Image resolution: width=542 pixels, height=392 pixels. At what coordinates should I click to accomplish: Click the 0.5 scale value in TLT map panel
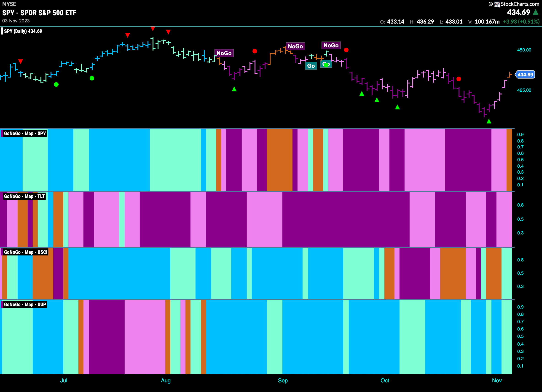coord(520,219)
